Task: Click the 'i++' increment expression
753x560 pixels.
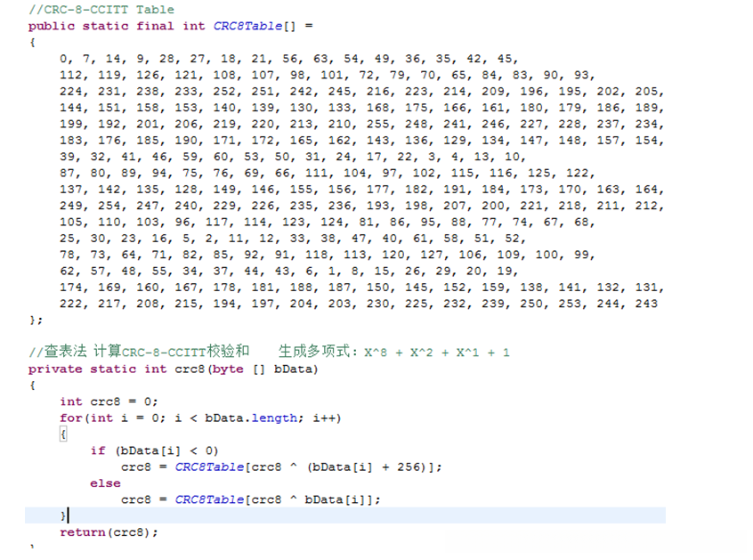Action: coord(324,418)
